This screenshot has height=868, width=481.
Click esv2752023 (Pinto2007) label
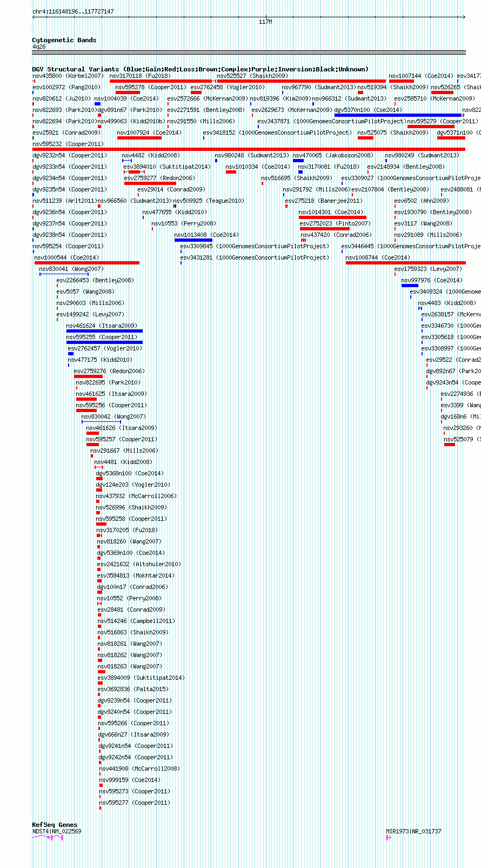[335, 223]
